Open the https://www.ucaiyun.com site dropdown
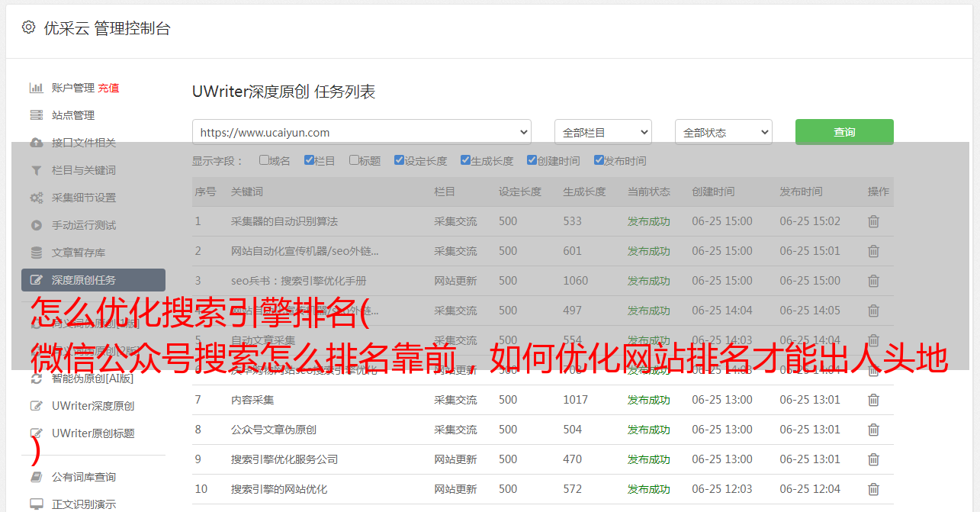 tap(361, 132)
